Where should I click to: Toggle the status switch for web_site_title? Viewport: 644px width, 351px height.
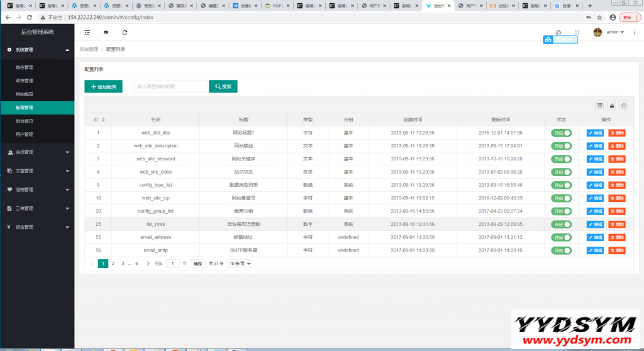point(561,133)
